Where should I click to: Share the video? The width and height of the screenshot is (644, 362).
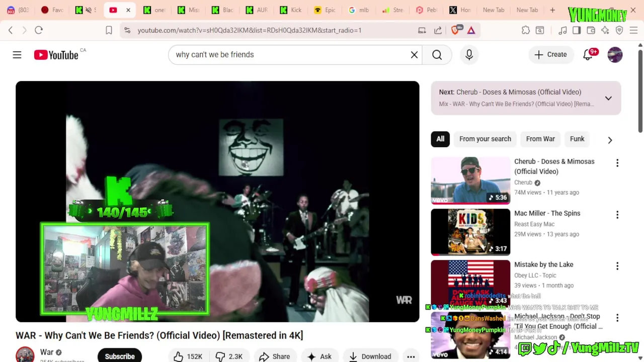[274, 356]
